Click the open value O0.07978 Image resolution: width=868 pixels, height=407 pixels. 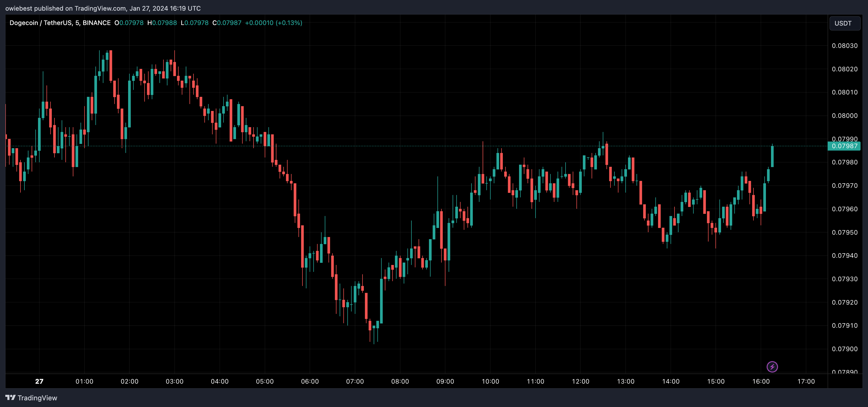pyautogui.click(x=129, y=23)
